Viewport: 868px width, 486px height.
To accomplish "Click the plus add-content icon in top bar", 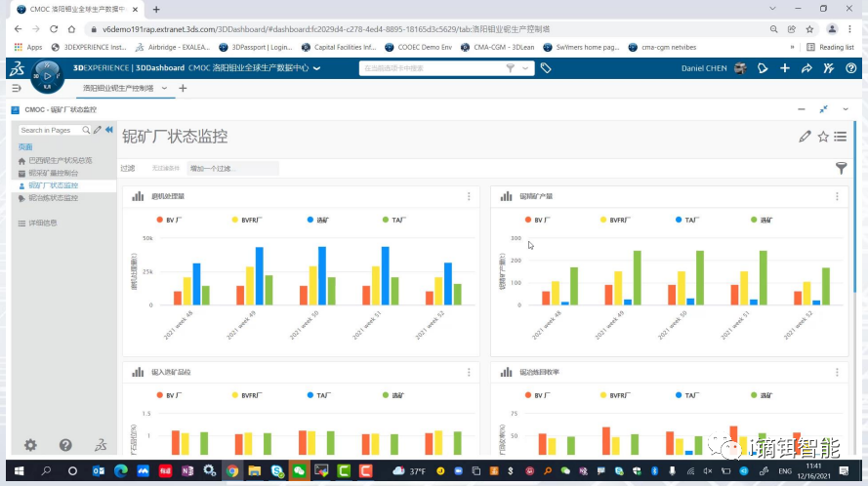I will pyautogui.click(x=785, y=68).
